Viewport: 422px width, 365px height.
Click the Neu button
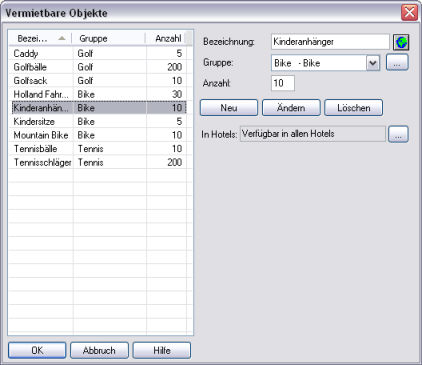pos(229,108)
